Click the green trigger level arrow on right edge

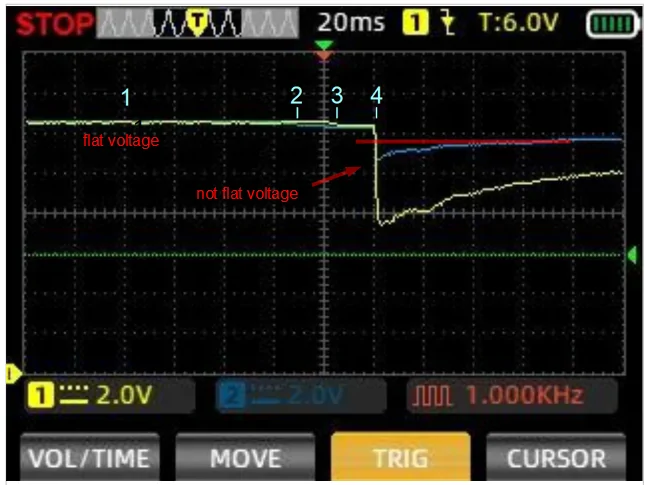point(632,255)
